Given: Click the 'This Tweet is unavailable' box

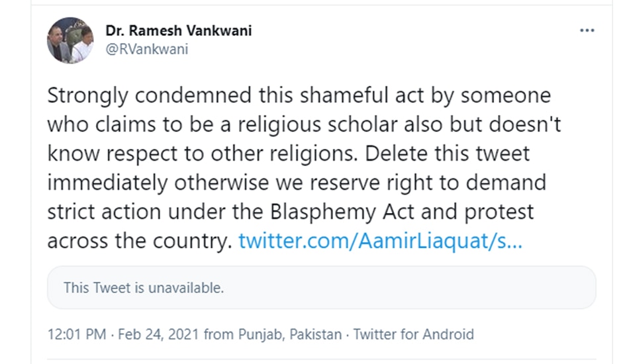Looking at the screenshot, I should click(321, 288).
